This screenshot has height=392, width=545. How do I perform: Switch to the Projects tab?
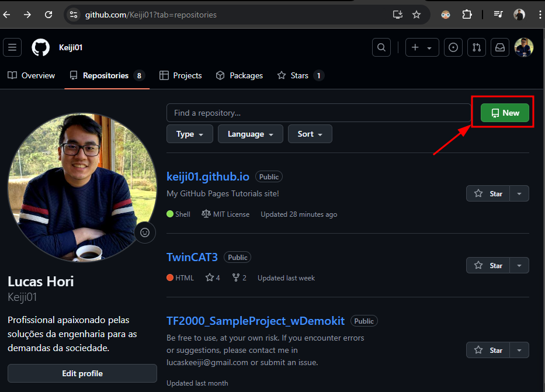[180, 75]
